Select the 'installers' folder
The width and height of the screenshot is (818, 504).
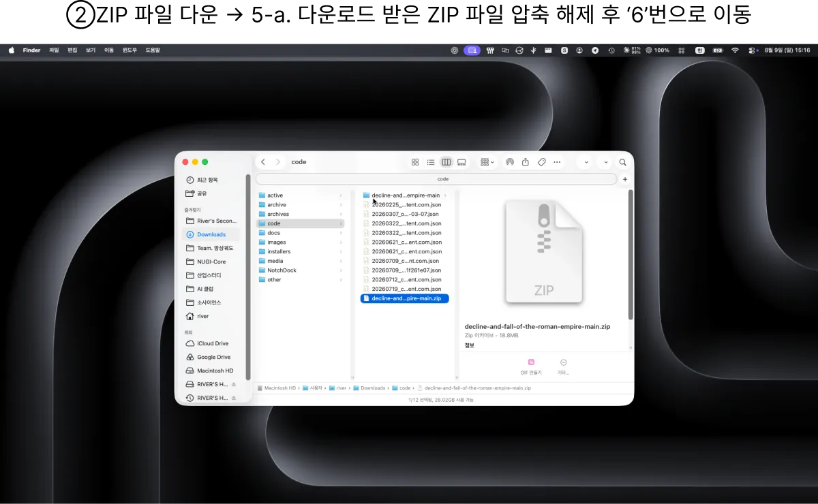301,251
